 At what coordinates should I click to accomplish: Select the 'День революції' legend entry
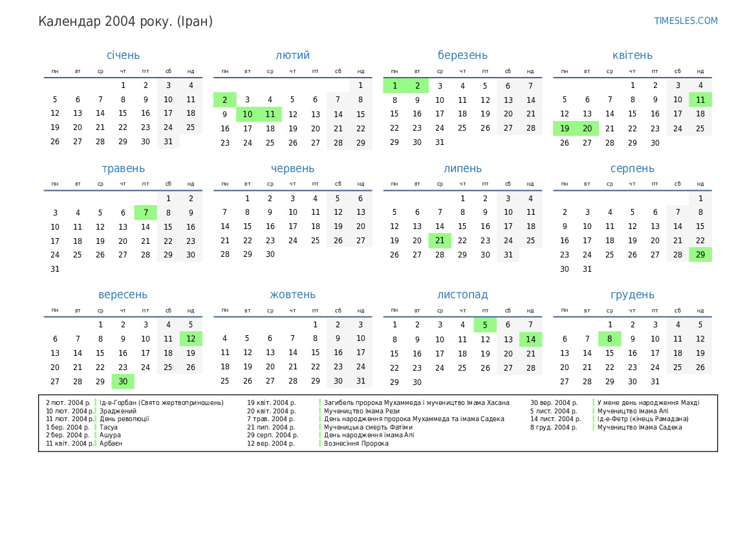(124, 419)
